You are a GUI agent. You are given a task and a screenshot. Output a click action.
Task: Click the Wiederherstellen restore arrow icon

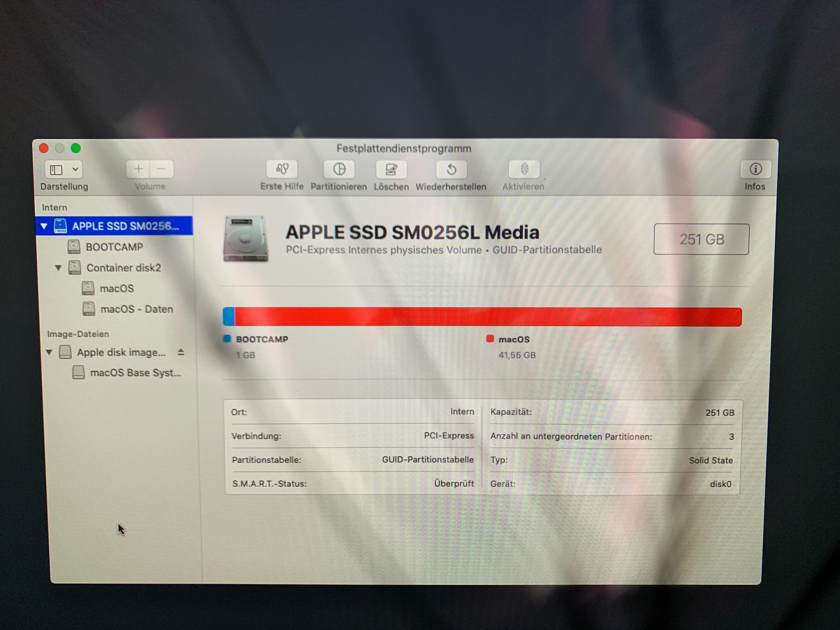click(451, 169)
